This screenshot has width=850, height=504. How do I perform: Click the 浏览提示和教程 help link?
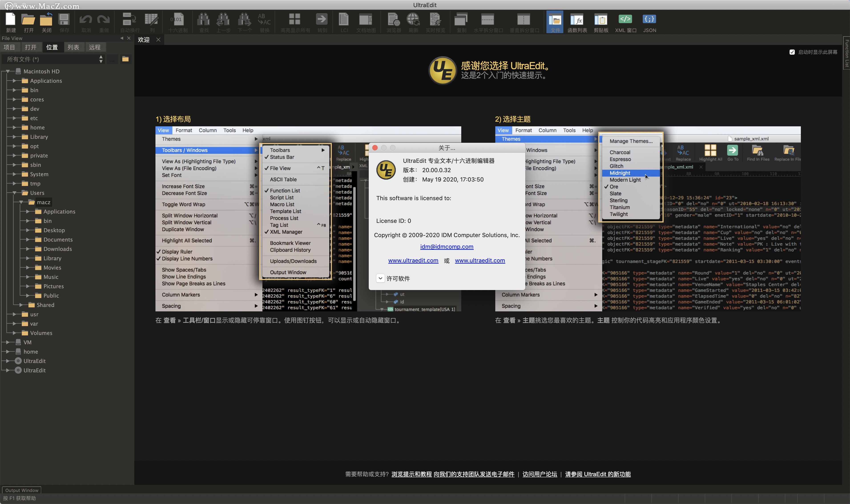click(x=411, y=474)
